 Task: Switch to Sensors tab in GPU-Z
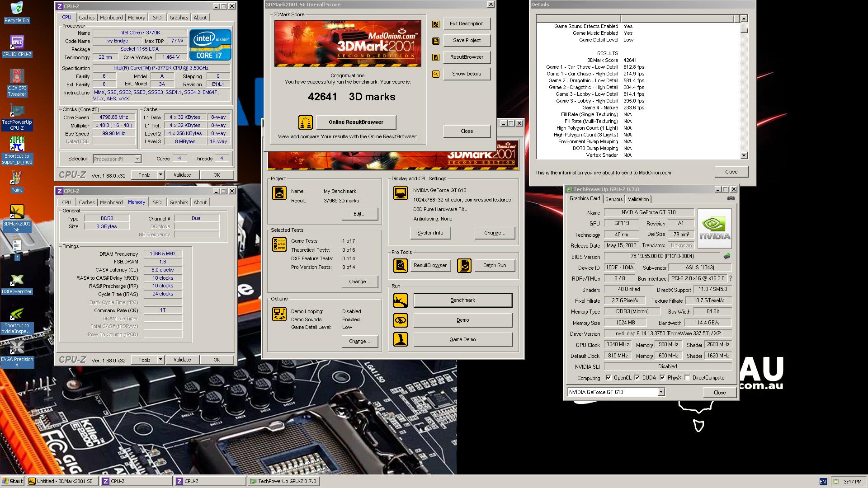coord(614,199)
